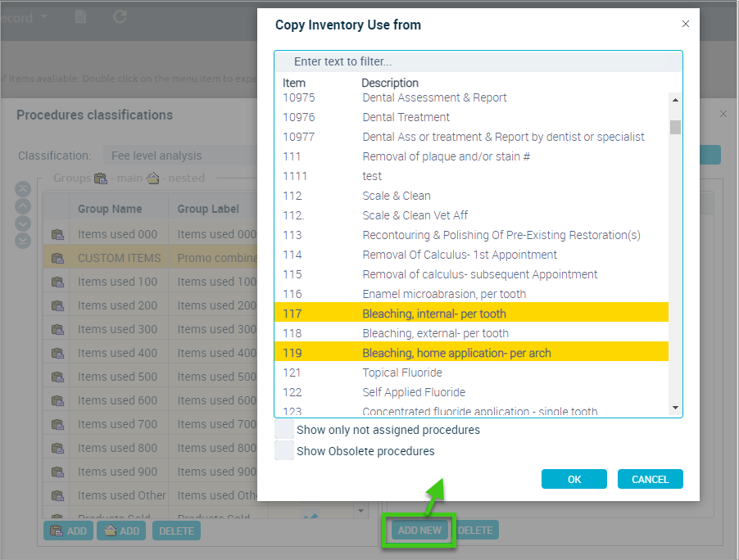Enable Show Obsolete procedures checkbox
739x560 pixels.
pyautogui.click(x=284, y=451)
